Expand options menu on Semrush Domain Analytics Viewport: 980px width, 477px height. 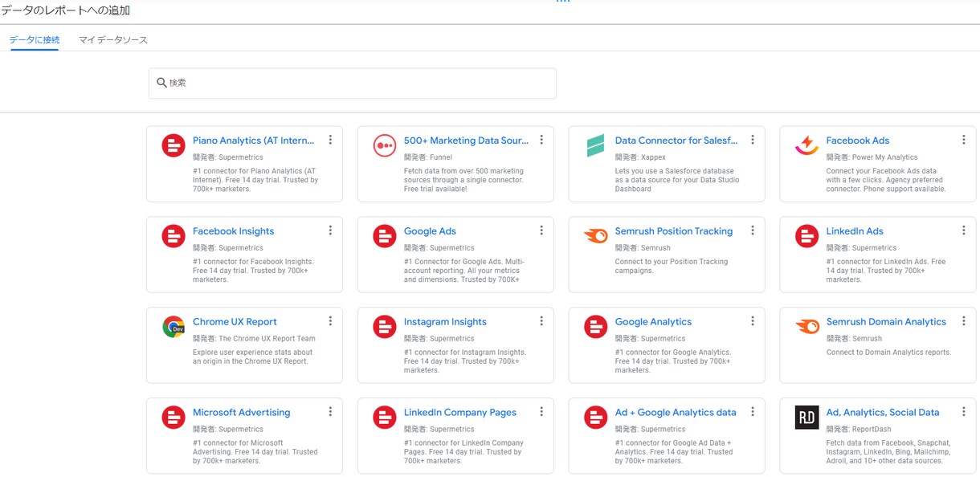(964, 321)
